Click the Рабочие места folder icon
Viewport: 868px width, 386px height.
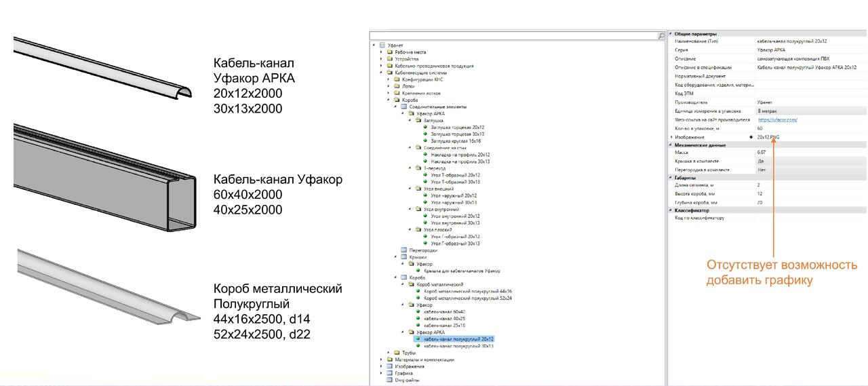389,52
